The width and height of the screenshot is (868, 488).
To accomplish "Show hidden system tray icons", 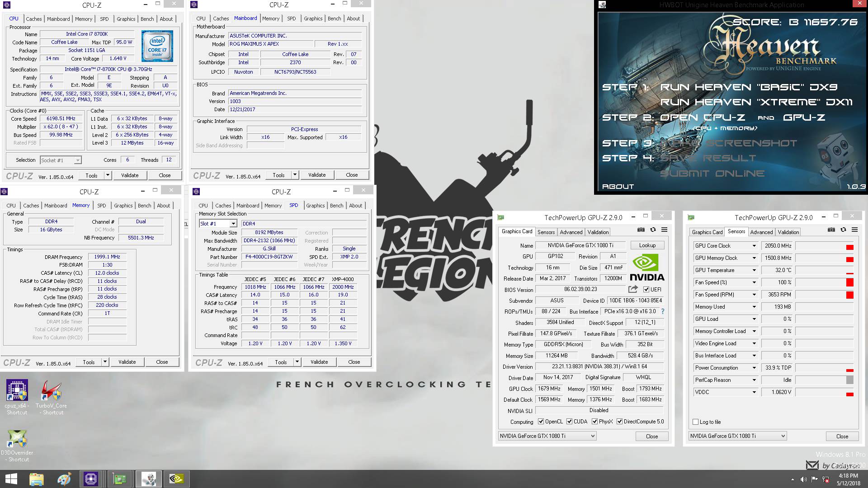I will click(x=793, y=479).
